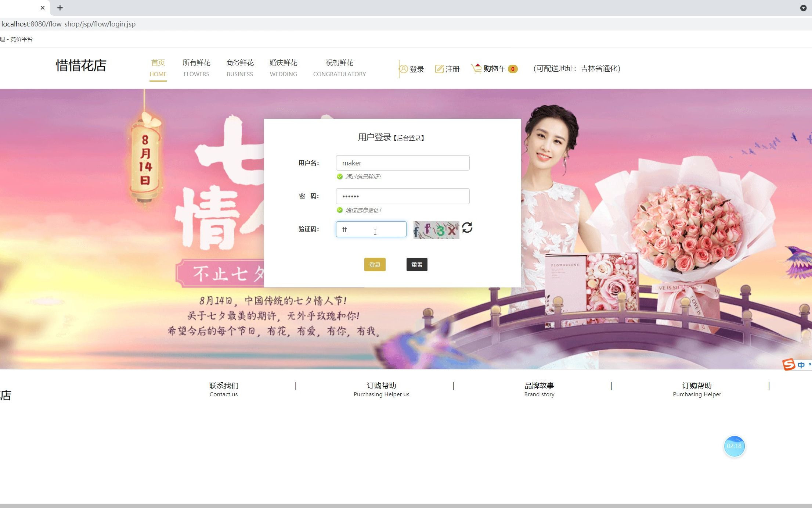
Task: Click the 重置 reset button
Action: coord(417,265)
